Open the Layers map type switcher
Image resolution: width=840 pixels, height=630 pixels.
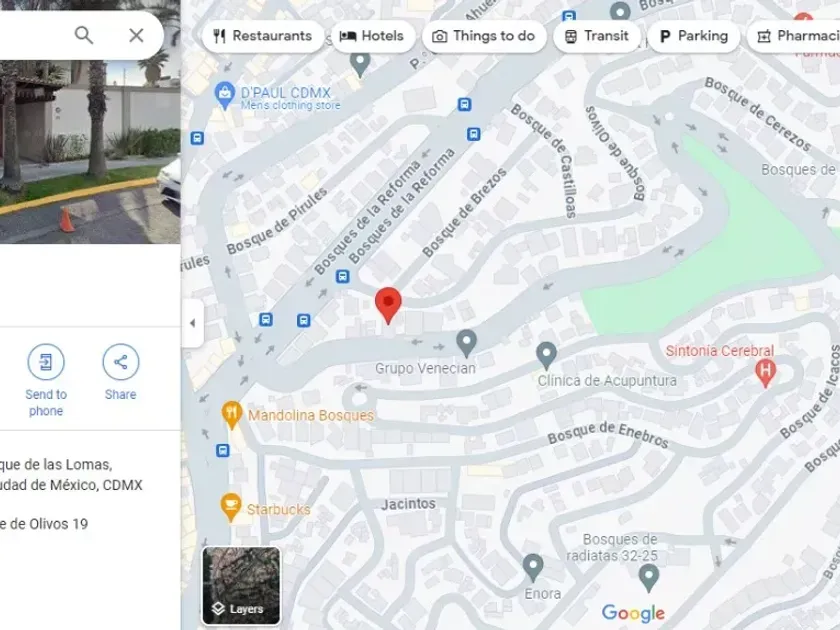241,586
